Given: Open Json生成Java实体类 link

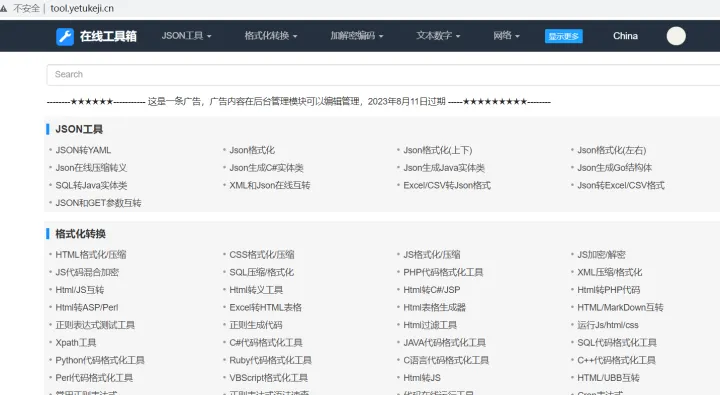Looking at the screenshot, I should tap(444, 168).
